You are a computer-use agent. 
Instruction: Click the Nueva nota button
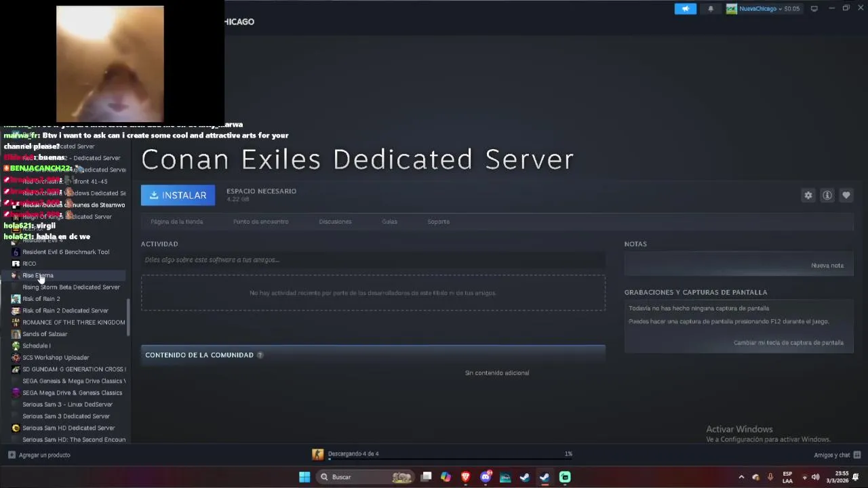(x=827, y=266)
